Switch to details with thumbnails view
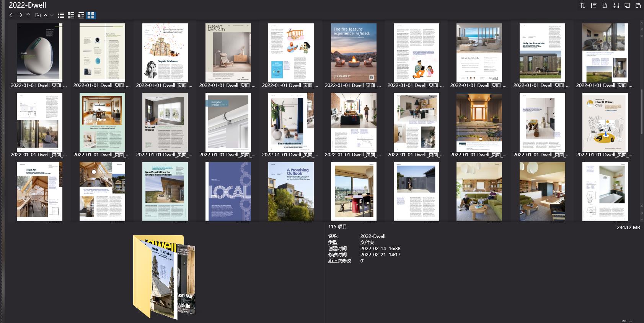Image resolution: width=644 pixels, height=323 pixels. tap(81, 15)
